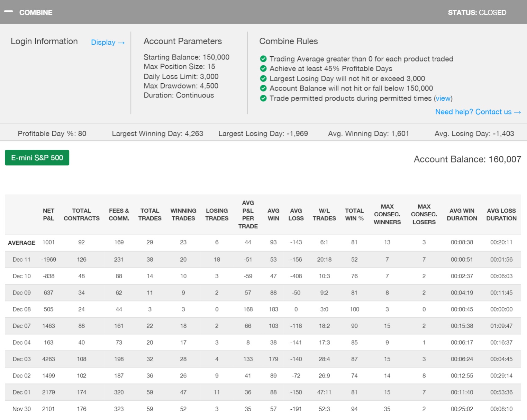Click the AVERAGE row label

21,243
